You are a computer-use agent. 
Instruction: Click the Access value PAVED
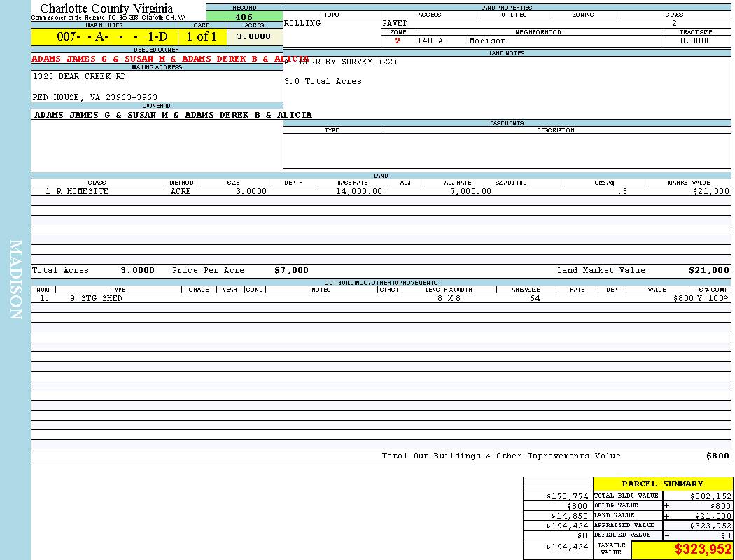point(395,23)
